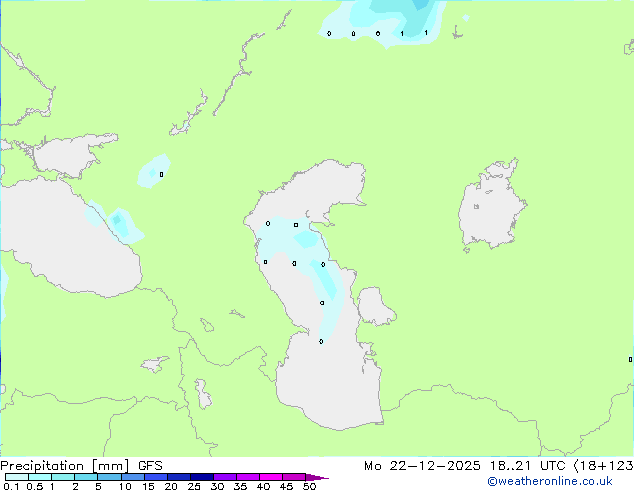Image resolution: width=634 pixels, height=490 pixels.
Task: Click the above-50 arrow tip of legend
Action: coord(317,477)
